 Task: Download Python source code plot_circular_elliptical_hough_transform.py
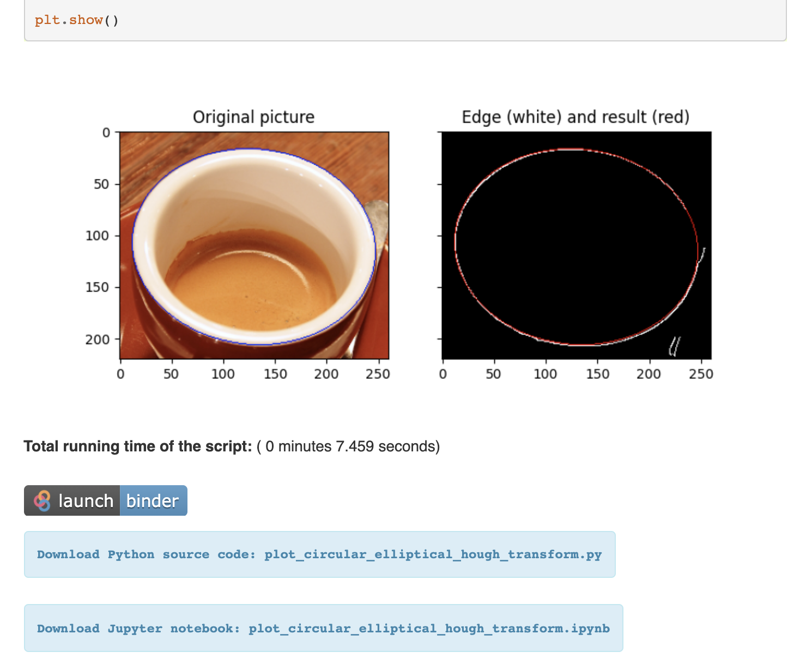319,554
